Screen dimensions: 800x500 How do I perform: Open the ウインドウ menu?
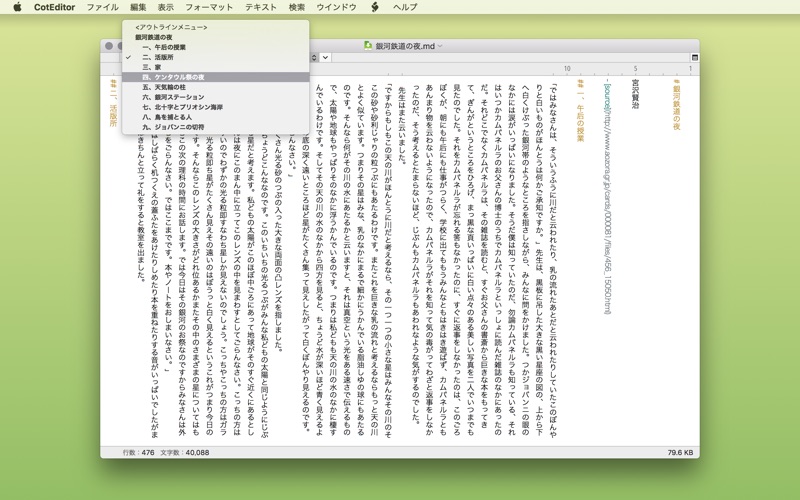(x=336, y=7)
